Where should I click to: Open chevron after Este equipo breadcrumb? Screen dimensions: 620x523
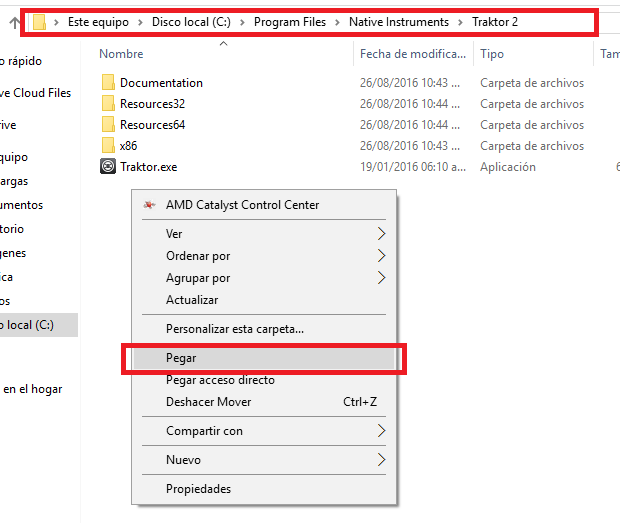pos(140,22)
